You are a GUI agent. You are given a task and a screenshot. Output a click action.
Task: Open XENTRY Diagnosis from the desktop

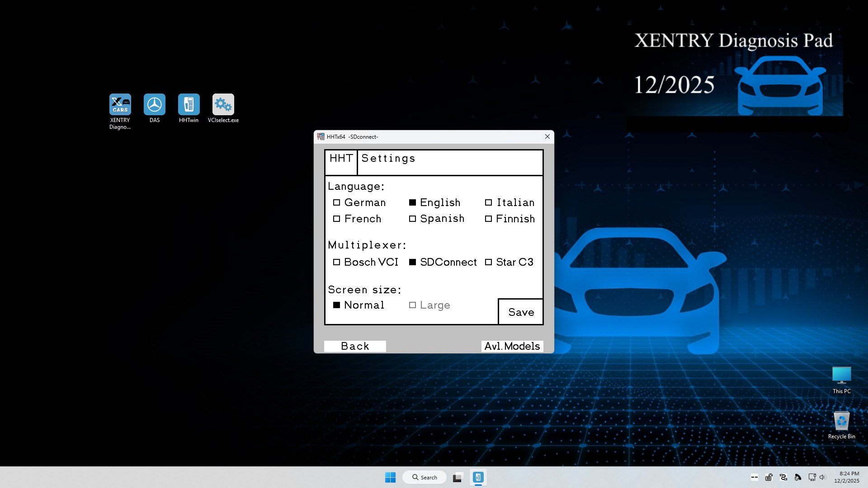tap(120, 105)
